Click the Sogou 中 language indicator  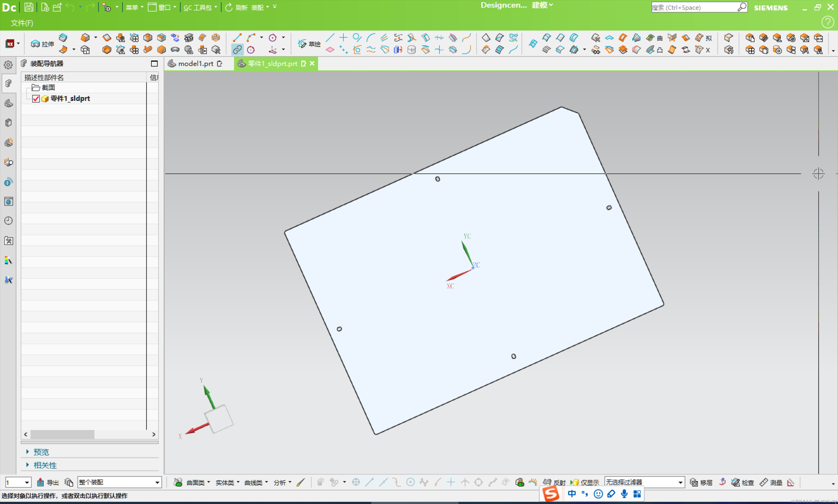[572, 494]
